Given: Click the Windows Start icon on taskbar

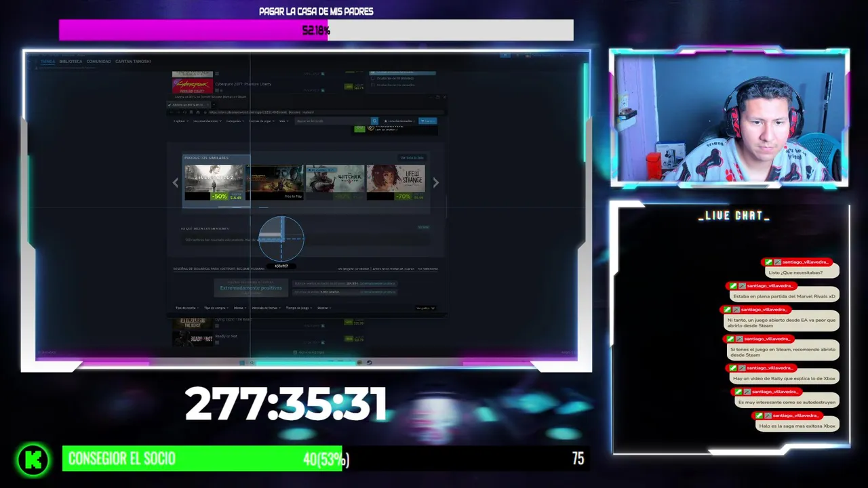Looking at the screenshot, I should click(x=243, y=363).
